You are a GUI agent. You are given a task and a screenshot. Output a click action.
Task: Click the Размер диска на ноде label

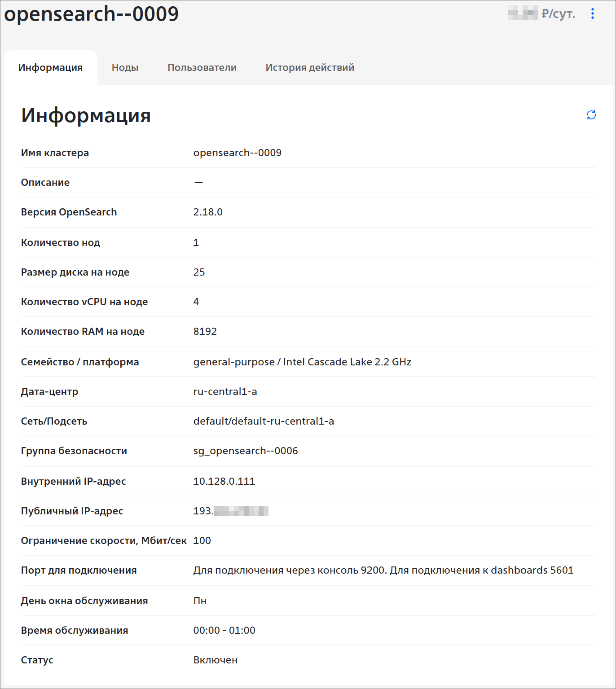pos(75,272)
